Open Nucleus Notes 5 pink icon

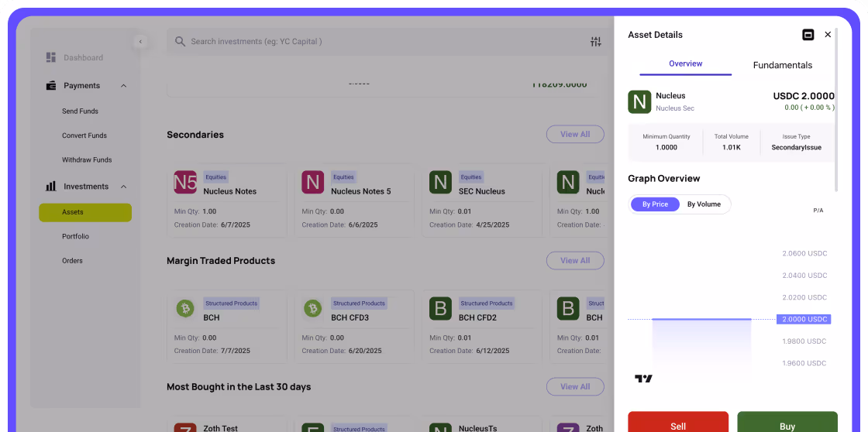point(313,182)
